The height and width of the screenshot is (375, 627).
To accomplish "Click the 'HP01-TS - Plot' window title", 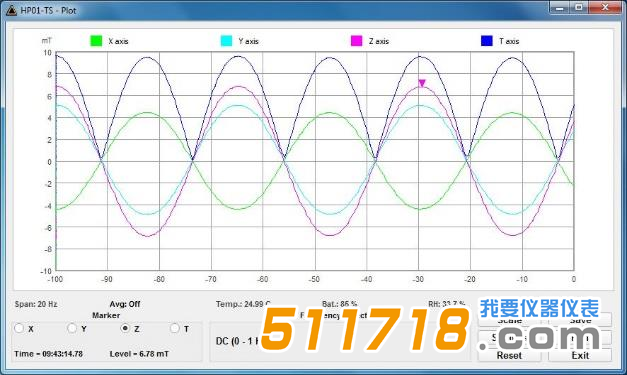I will click(48, 10).
